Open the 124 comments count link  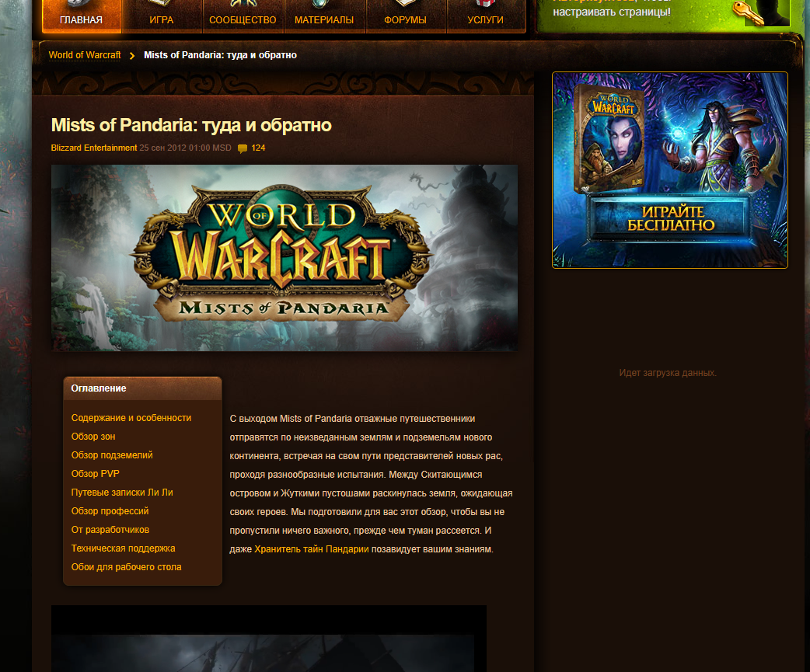pyautogui.click(x=258, y=148)
